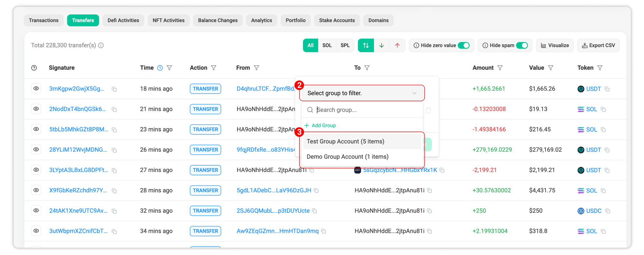This screenshot has height=255, width=644.
Task: Click the Time column clock icon
Action: (160, 68)
